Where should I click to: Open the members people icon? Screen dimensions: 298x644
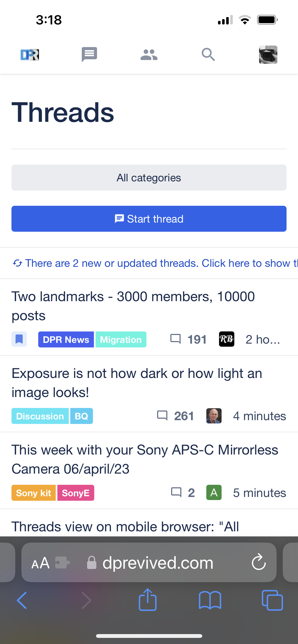click(x=149, y=55)
